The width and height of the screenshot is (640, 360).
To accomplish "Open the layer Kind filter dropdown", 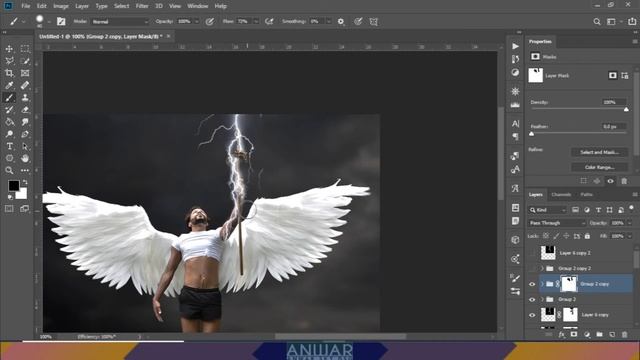I will coord(548,210).
